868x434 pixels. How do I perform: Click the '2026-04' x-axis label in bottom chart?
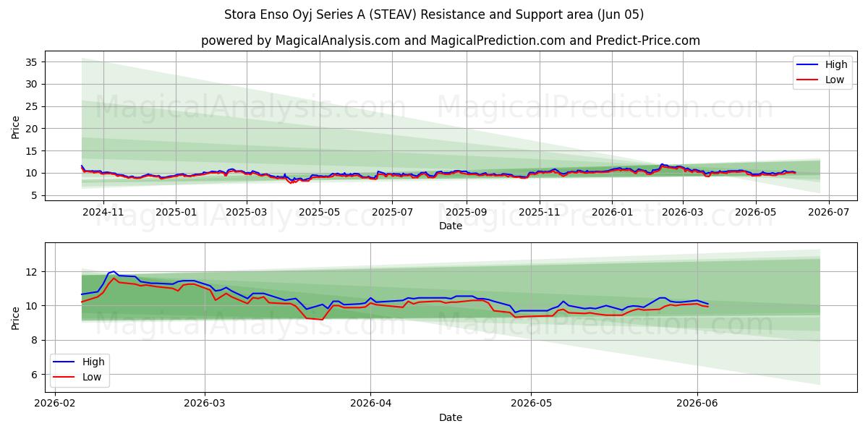tap(370, 404)
